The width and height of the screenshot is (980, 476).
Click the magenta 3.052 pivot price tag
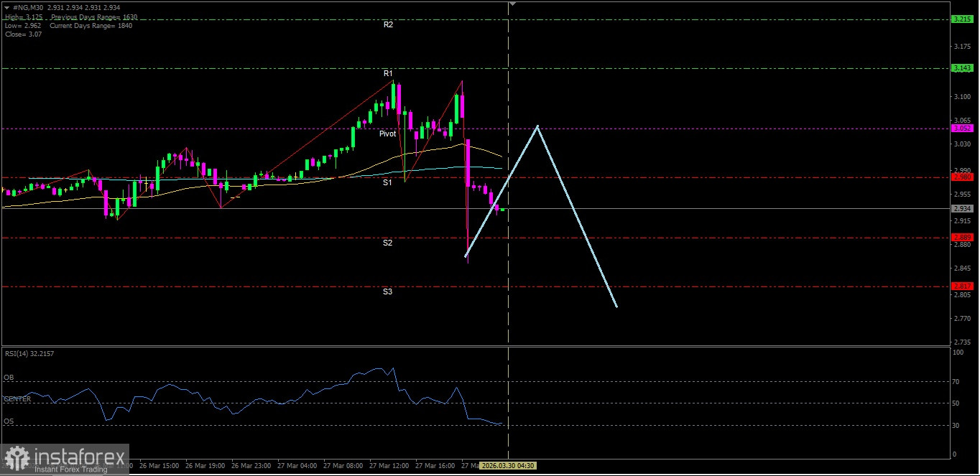coord(961,128)
